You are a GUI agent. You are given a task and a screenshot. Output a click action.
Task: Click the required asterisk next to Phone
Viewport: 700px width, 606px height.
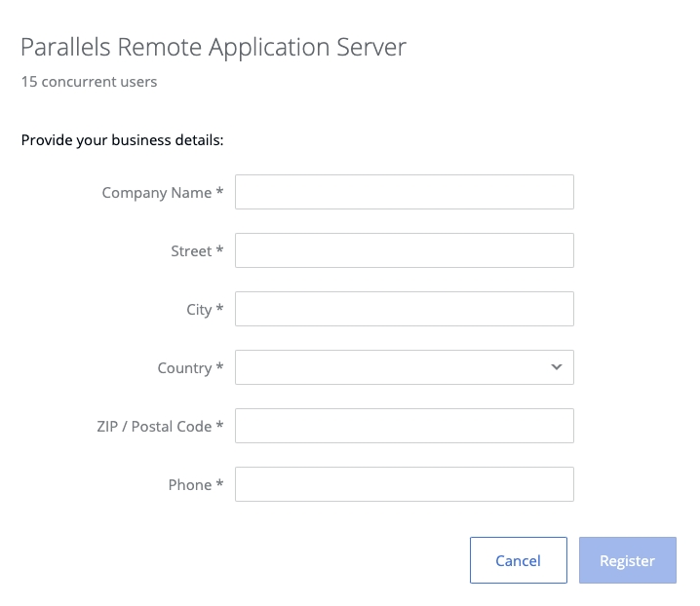pyautogui.click(x=220, y=484)
